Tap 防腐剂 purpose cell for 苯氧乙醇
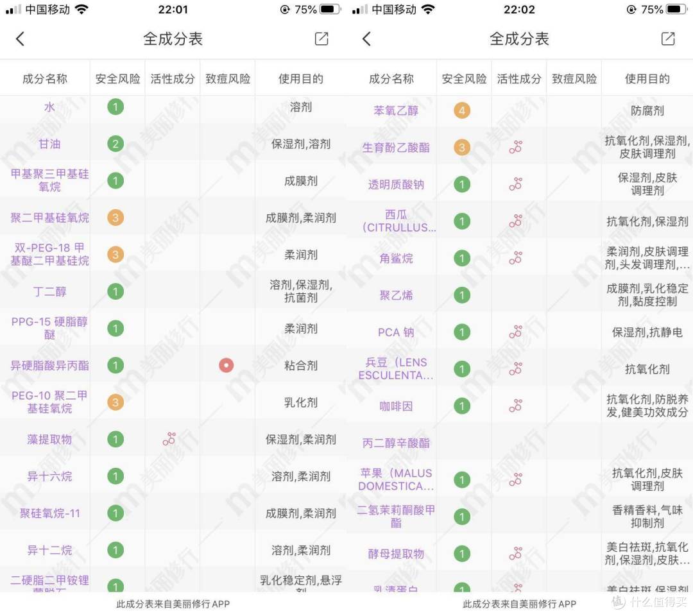The height and width of the screenshot is (616, 693). [647, 110]
